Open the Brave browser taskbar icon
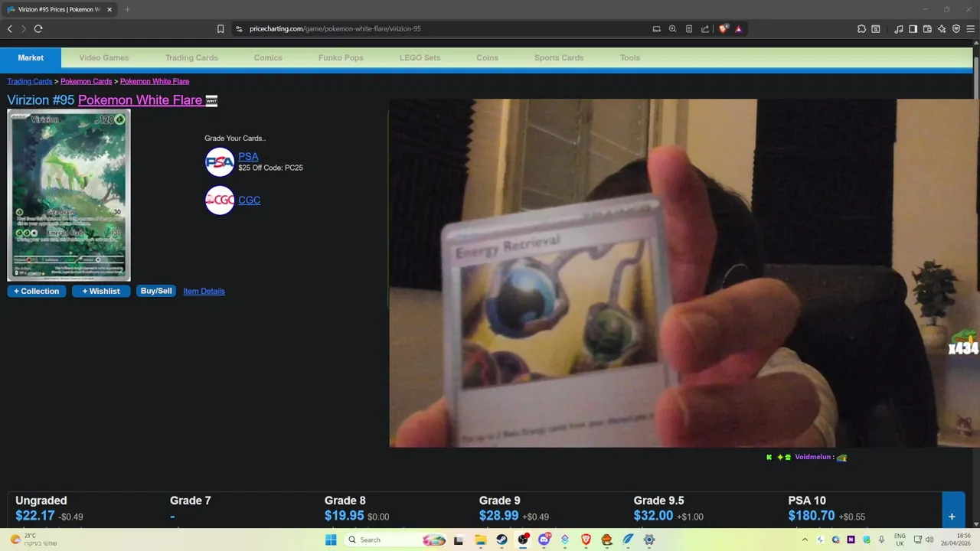The width and height of the screenshot is (980, 551). coord(586,540)
